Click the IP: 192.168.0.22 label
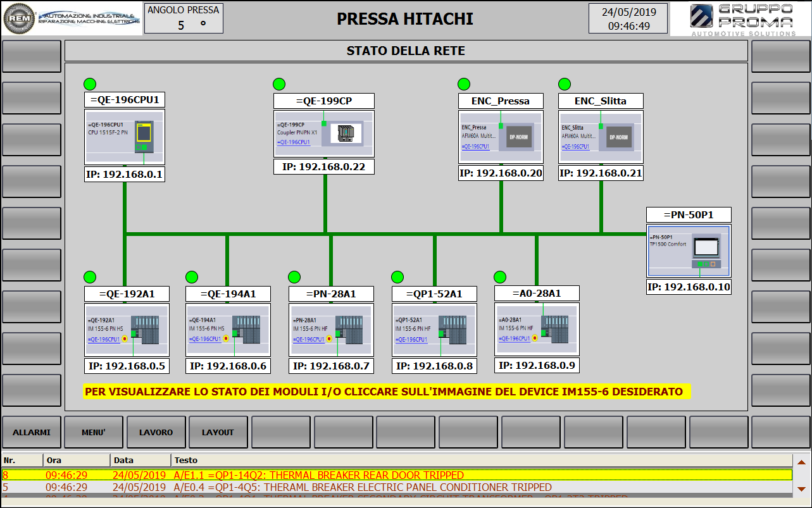 coord(324,166)
